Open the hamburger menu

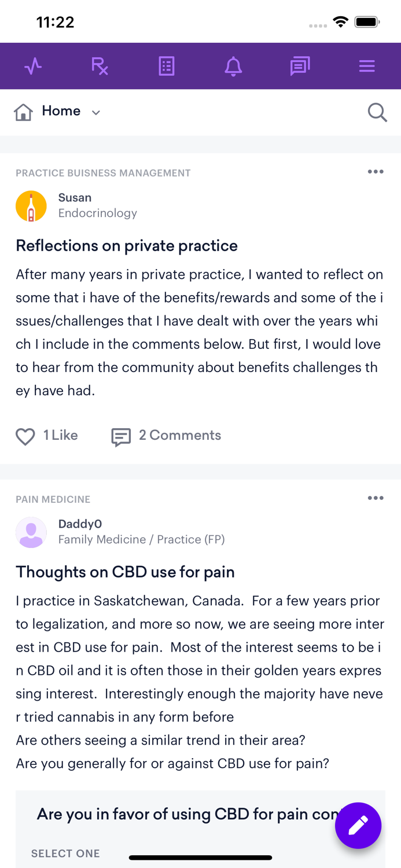click(x=366, y=65)
